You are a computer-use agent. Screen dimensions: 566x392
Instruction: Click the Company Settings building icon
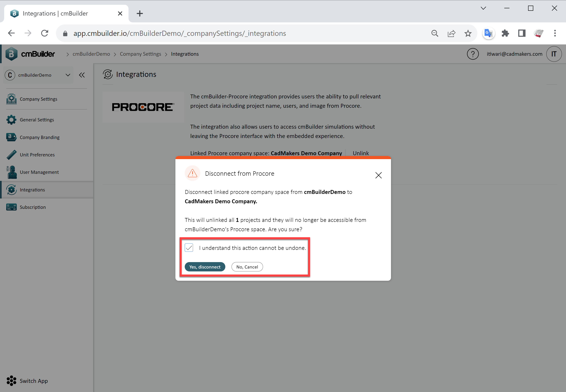(x=11, y=99)
